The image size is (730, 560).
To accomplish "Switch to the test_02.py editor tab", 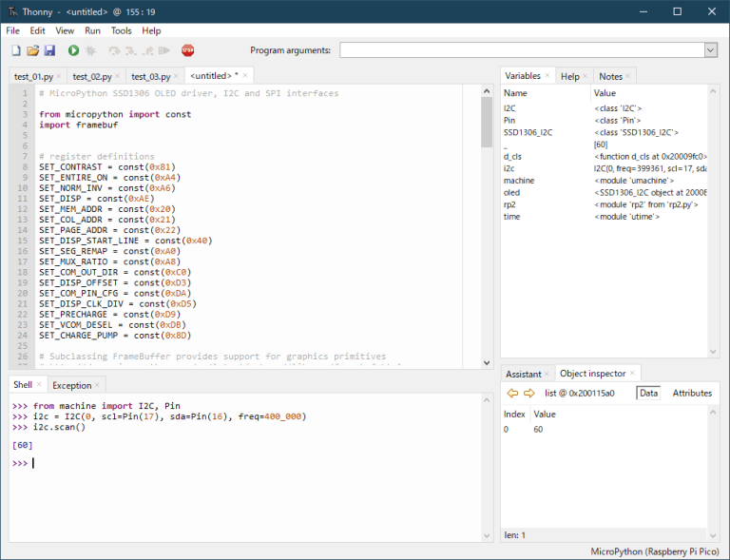I will [92, 76].
